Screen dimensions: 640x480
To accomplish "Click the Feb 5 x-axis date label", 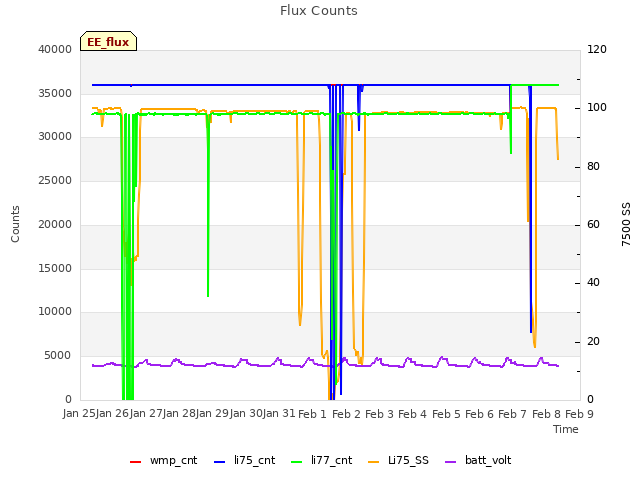I will tap(446, 414).
